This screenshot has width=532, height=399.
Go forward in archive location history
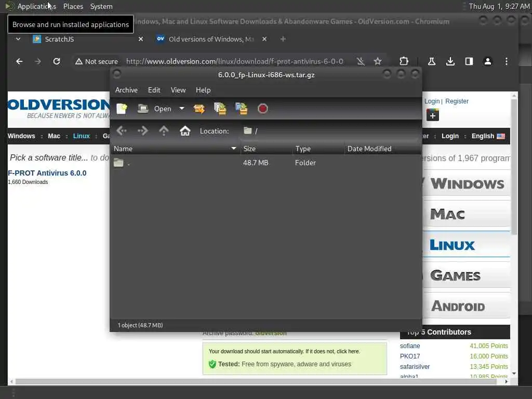point(142,130)
